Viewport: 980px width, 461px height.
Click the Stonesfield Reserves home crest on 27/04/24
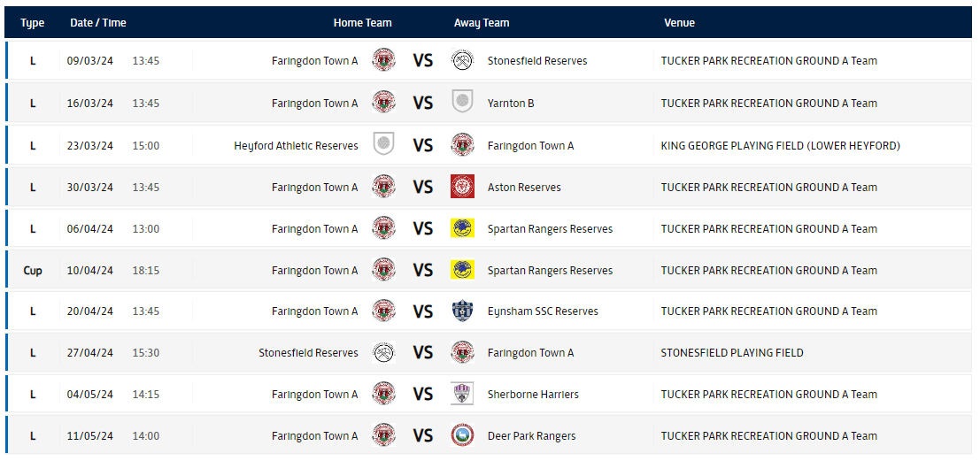[383, 352]
